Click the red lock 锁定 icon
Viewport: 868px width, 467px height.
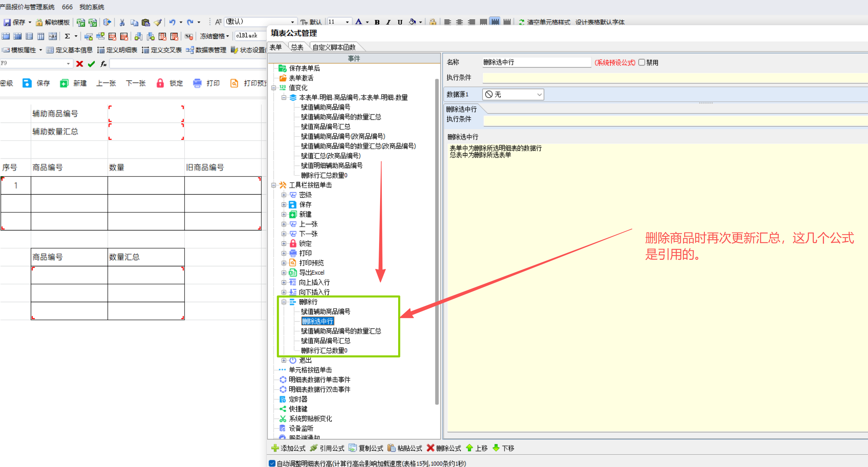(x=160, y=83)
